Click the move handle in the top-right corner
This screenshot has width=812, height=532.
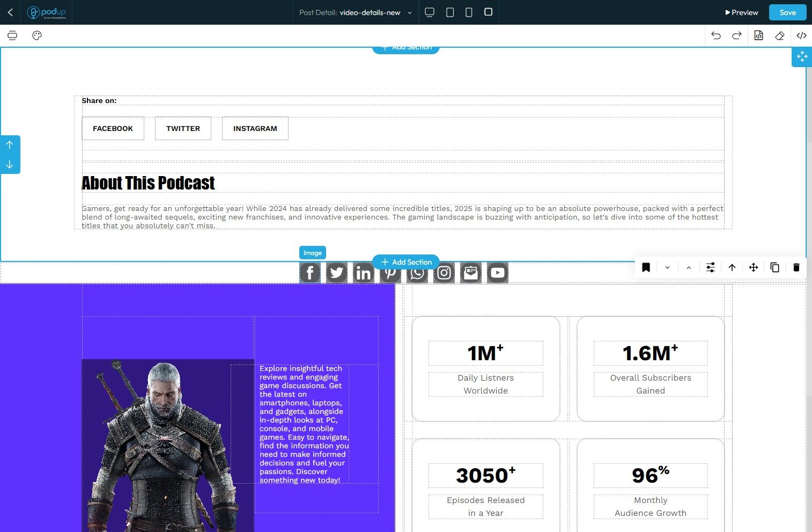[802, 56]
